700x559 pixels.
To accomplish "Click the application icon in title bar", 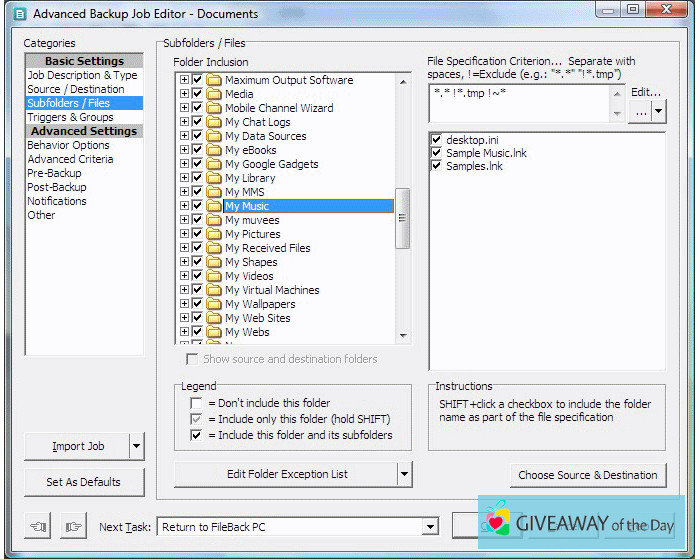I will coord(16,14).
